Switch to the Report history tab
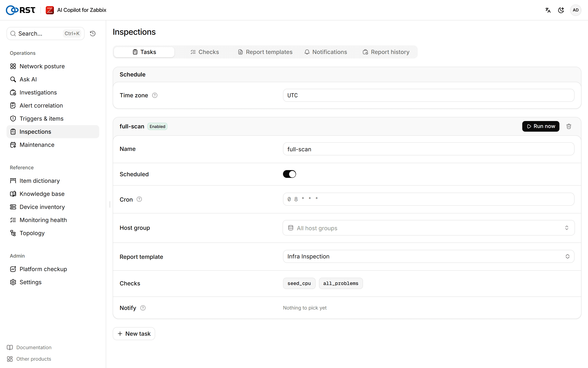588x368 pixels. (x=386, y=52)
